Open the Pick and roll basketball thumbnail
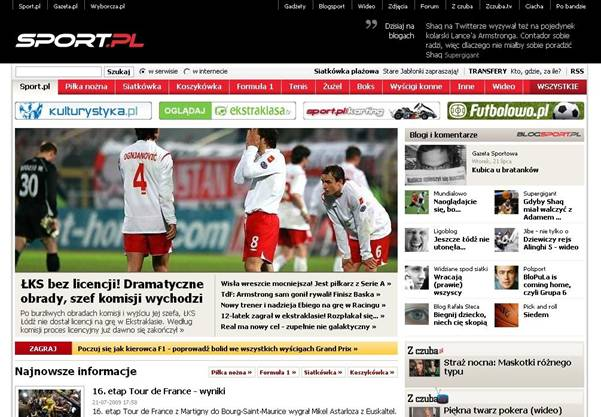 [x=506, y=315]
